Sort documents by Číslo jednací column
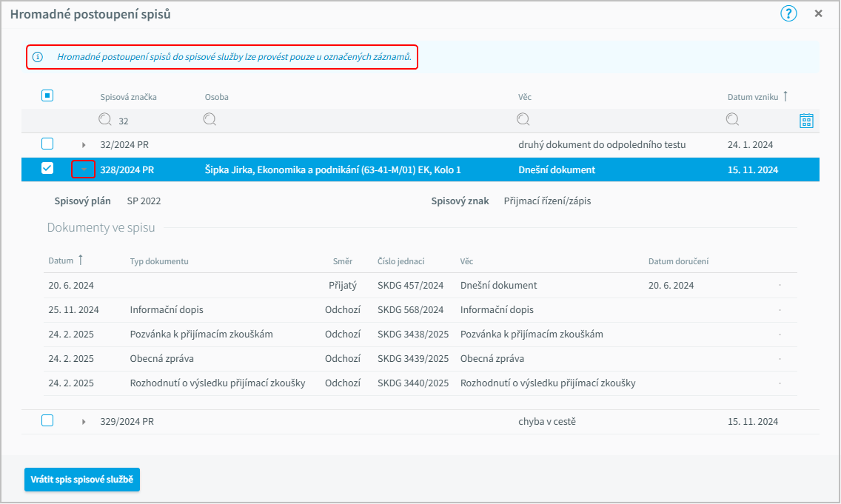Screen dimensions: 841x504 [401, 261]
